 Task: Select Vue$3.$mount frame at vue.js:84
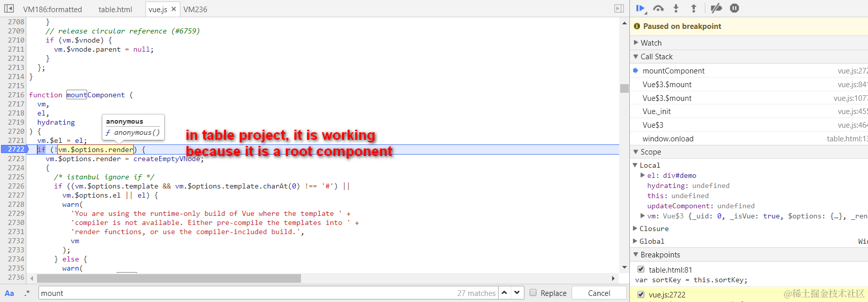point(749,85)
